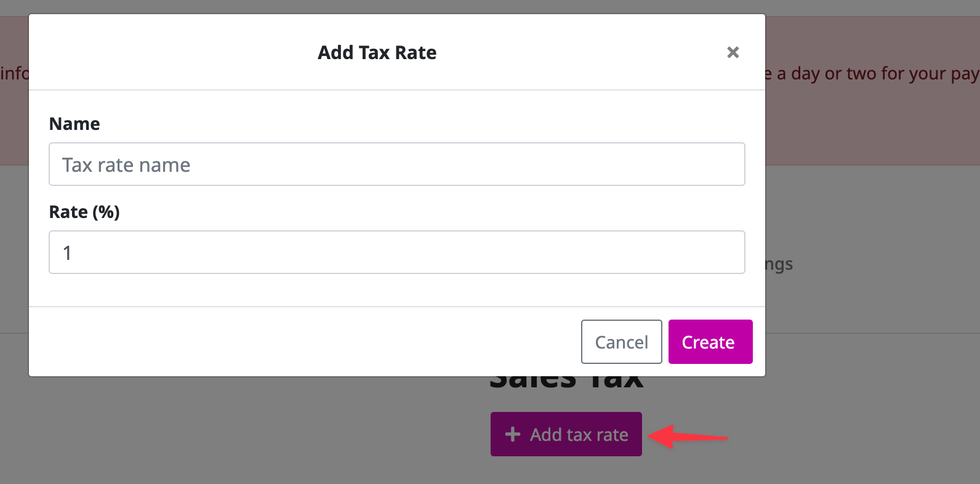Click the purple Add tax rate button
The width and height of the screenshot is (980, 484).
point(565,434)
